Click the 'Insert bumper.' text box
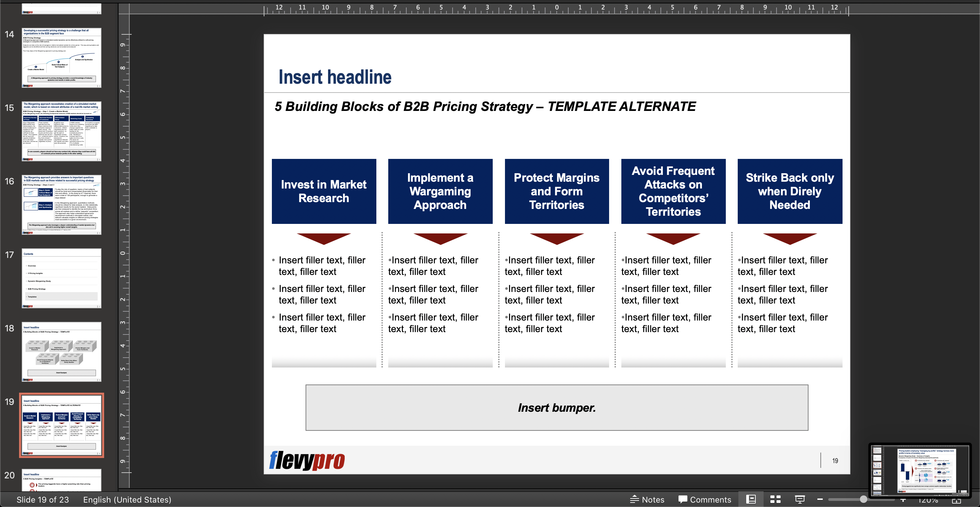980x507 pixels. [x=557, y=408]
